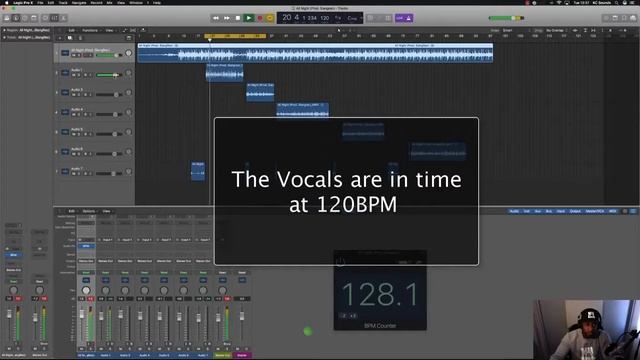Show Quick Help icon in control bar
The image size is (640, 360).
click(25, 18)
